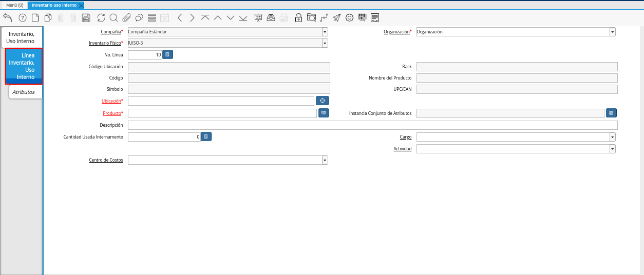The height and width of the screenshot is (275, 644).
Task: Expand the Cargo dropdown list
Action: click(612, 137)
